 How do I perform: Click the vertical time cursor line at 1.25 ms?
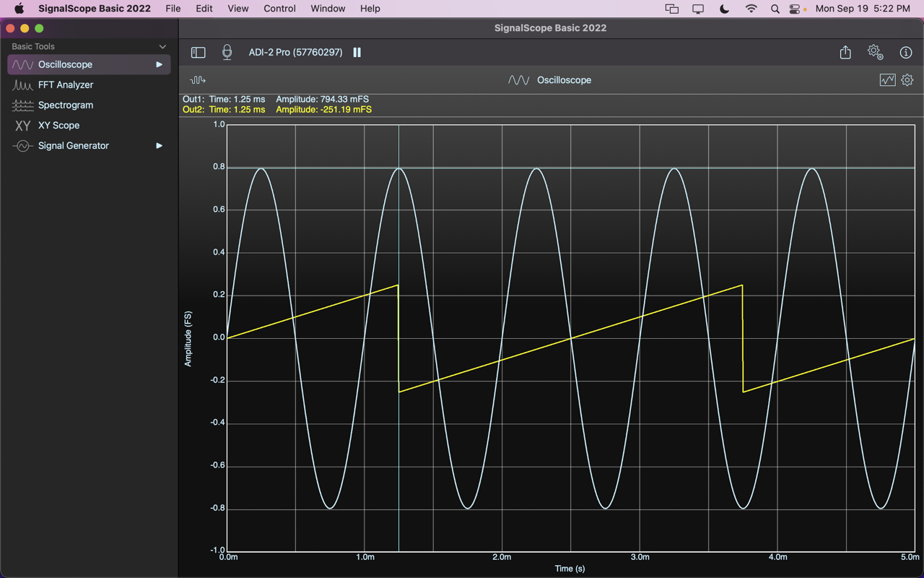point(398,337)
